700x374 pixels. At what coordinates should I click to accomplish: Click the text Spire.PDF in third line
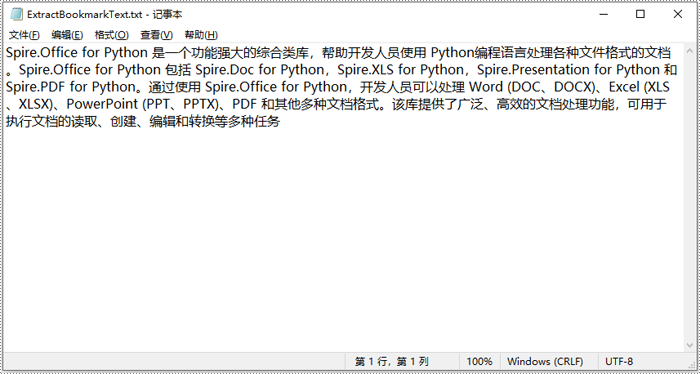pyautogui.click(x=36, y=87)
